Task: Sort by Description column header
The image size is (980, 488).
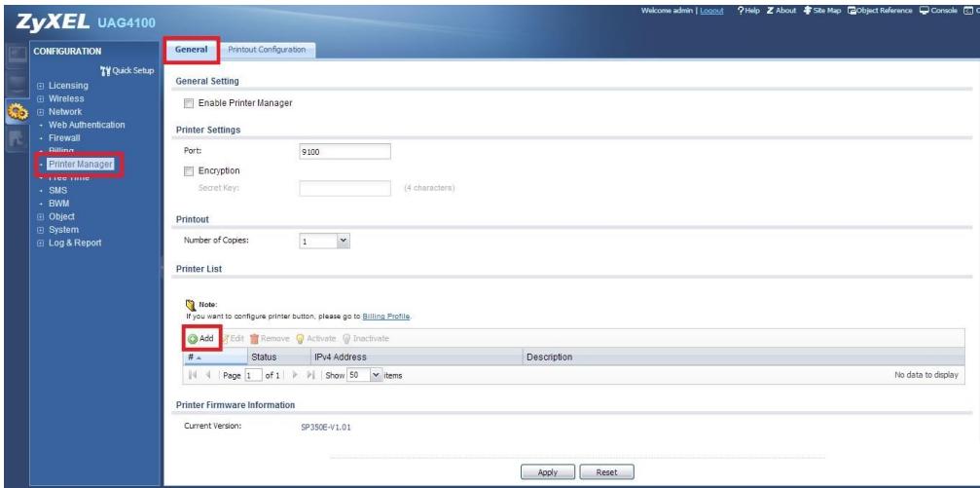Action: click(744, 357)
